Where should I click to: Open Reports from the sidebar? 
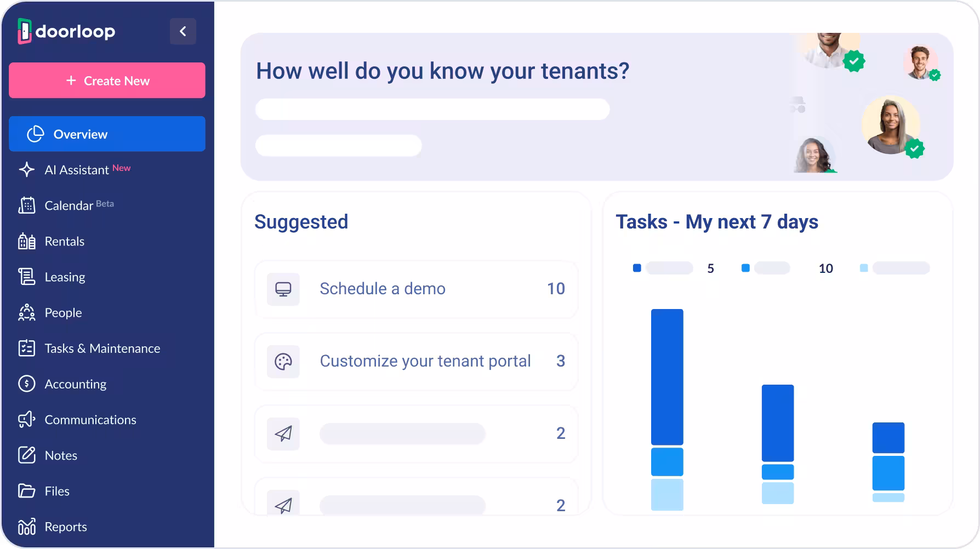point(65,527)
